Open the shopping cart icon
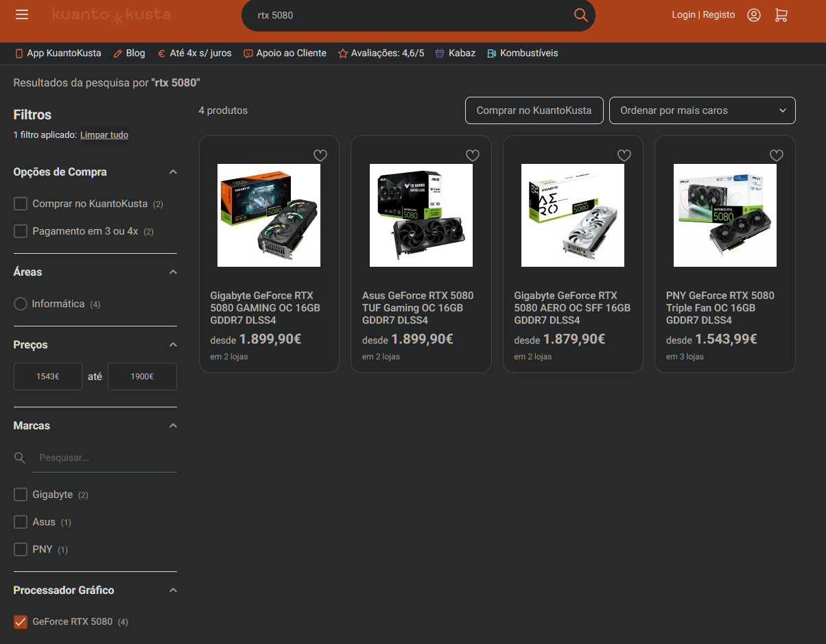Screen dimensions: 826x644 click(x=781, y=15)
